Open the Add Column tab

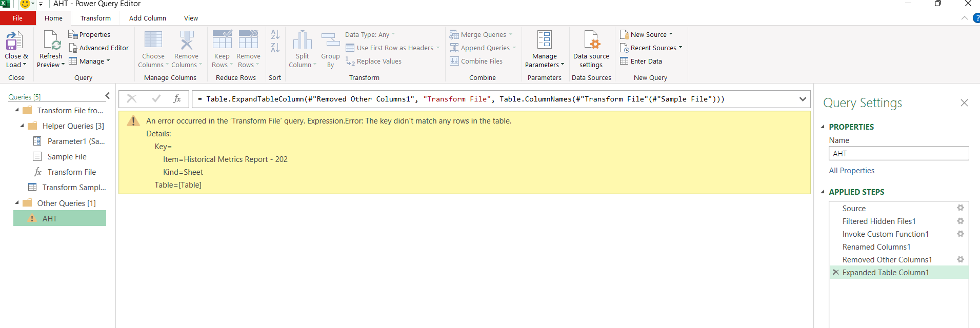(148, 18)
